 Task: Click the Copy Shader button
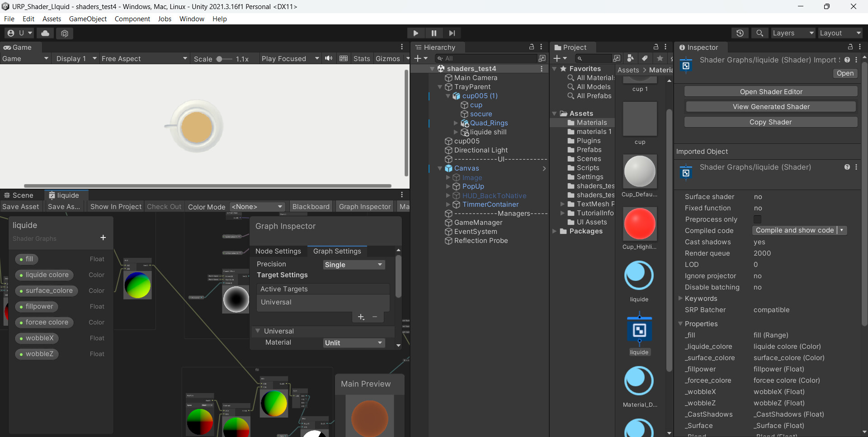[770, 122]
